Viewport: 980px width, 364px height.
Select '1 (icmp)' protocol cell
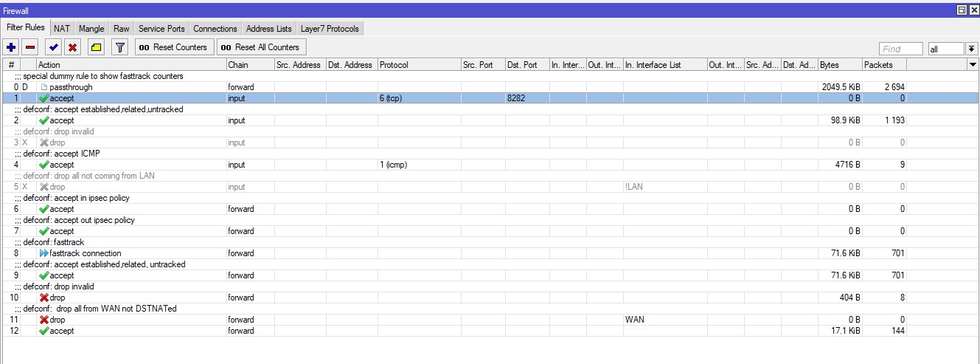click(419, 165)
